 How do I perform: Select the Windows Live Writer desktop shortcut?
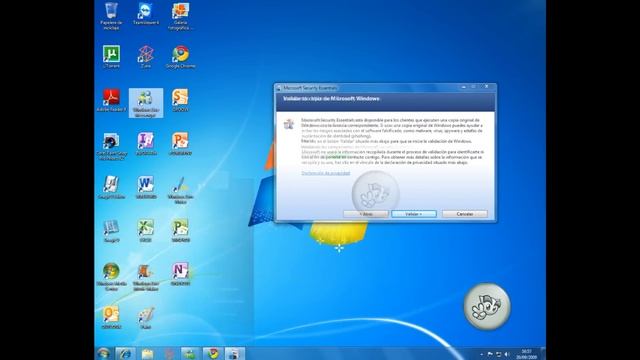coord(180,190)
